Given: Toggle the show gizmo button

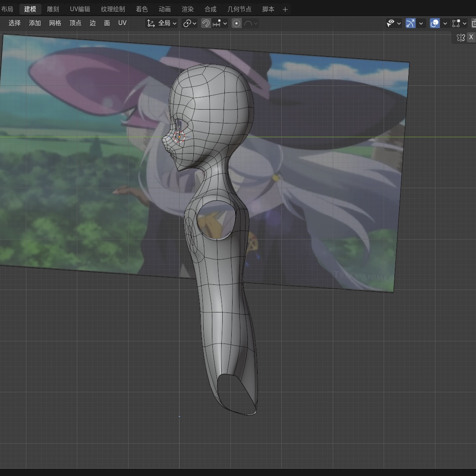Looking at the screenshot, I should [410, 23].
